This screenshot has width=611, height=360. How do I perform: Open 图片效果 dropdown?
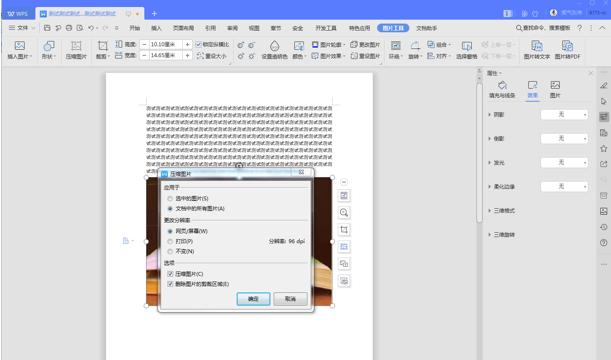328,56
